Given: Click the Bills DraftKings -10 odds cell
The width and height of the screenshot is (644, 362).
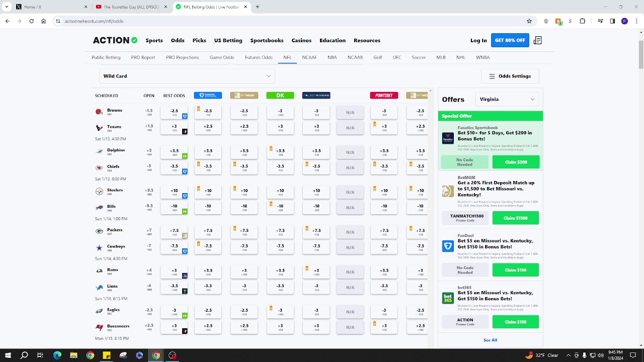Looking at the screenshot, I should 280,208.
